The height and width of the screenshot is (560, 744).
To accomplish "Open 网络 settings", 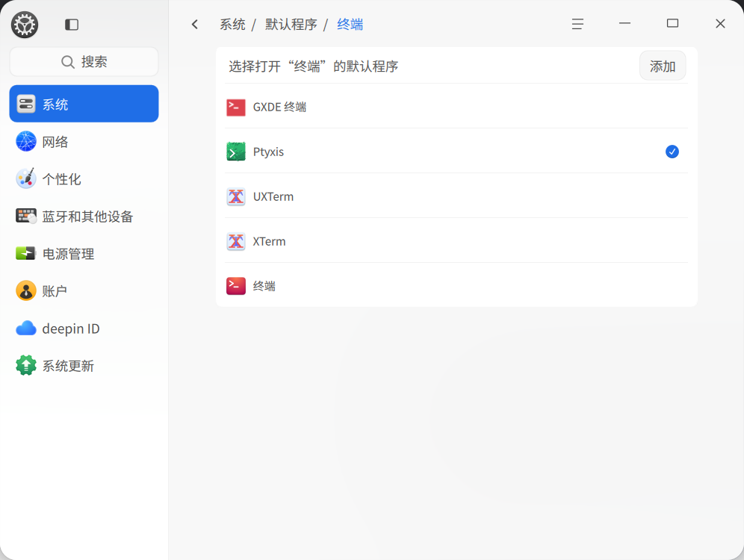I will pos(84,141).
